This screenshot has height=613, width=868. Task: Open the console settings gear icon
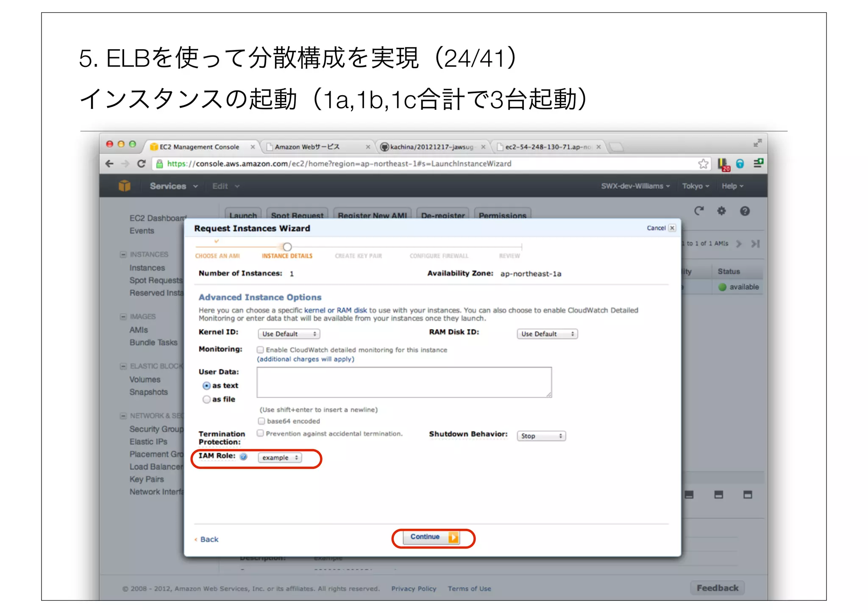coord(721,211)
